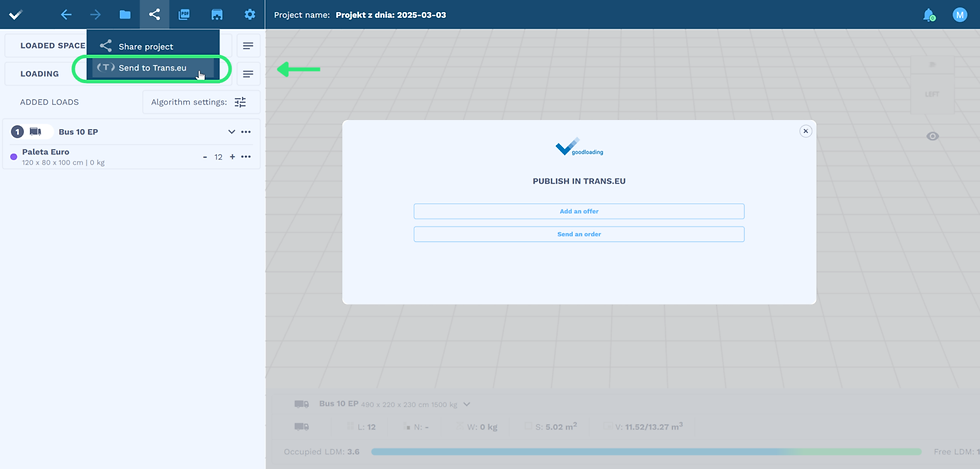Click ADDED LOADS heading
This screenshot has width=980, height=469.
click(49, 102)
